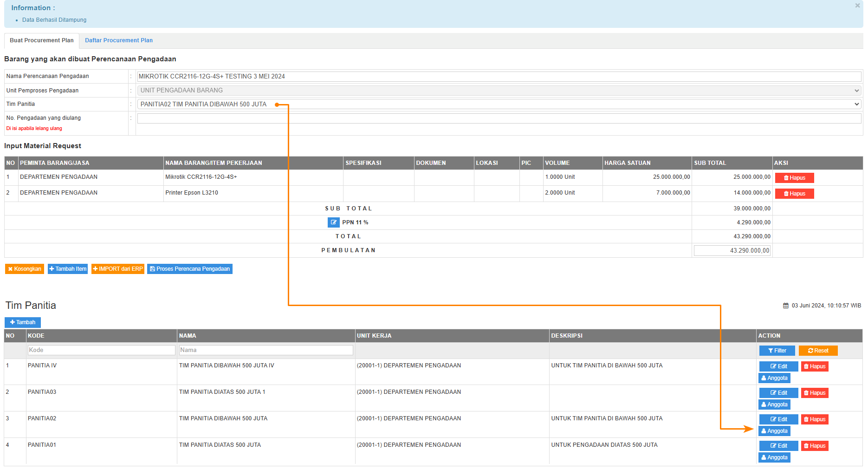Click the PPN 11% edit pencil icon
868x470 pixels.
click(x=333, y=222)
